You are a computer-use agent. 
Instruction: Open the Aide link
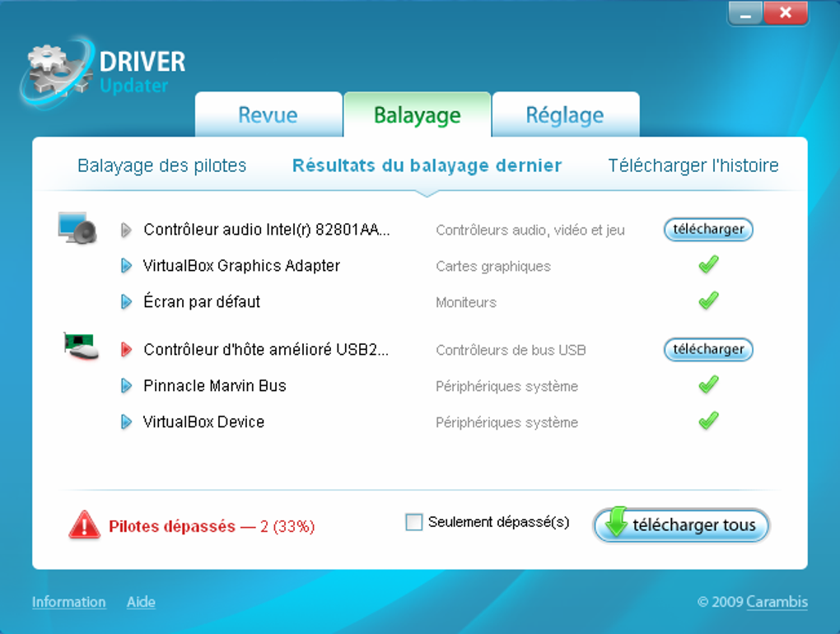tap(141, 602)
